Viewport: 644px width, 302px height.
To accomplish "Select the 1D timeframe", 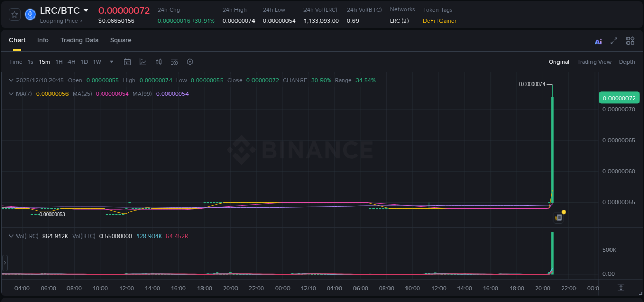I will coord(84,62).
